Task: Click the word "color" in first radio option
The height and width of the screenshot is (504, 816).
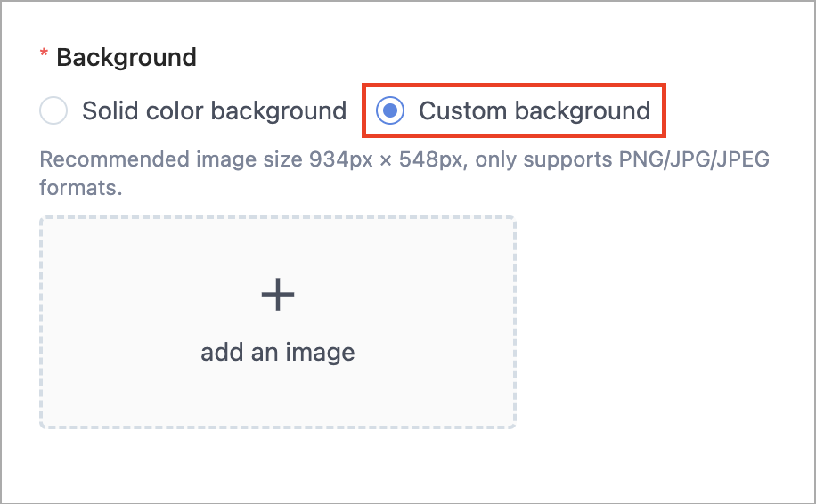Action: click(175, 110)
